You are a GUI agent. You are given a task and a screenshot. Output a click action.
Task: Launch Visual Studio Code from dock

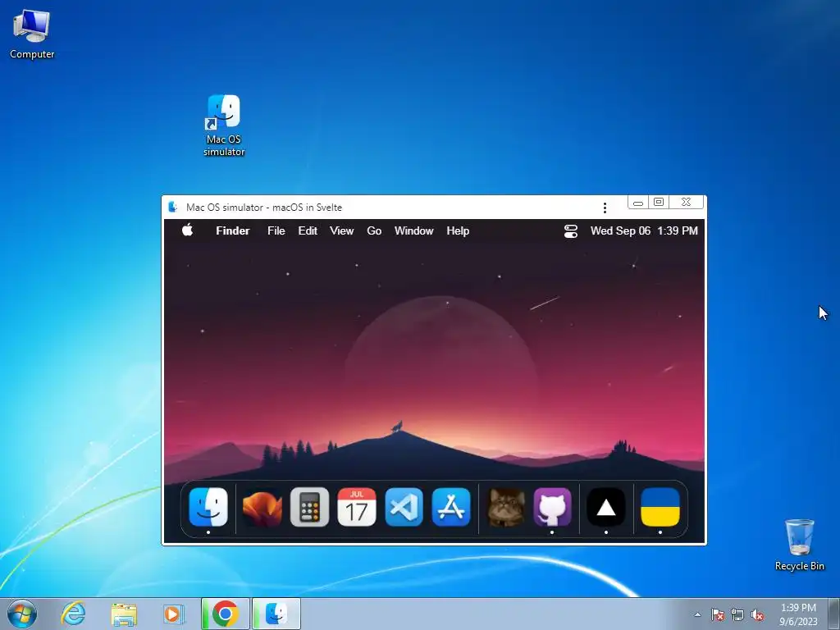(404, 507)
